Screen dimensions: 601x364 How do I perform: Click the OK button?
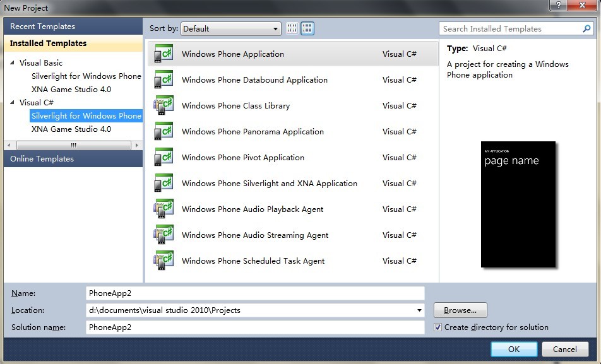click(x=514, y=349)
